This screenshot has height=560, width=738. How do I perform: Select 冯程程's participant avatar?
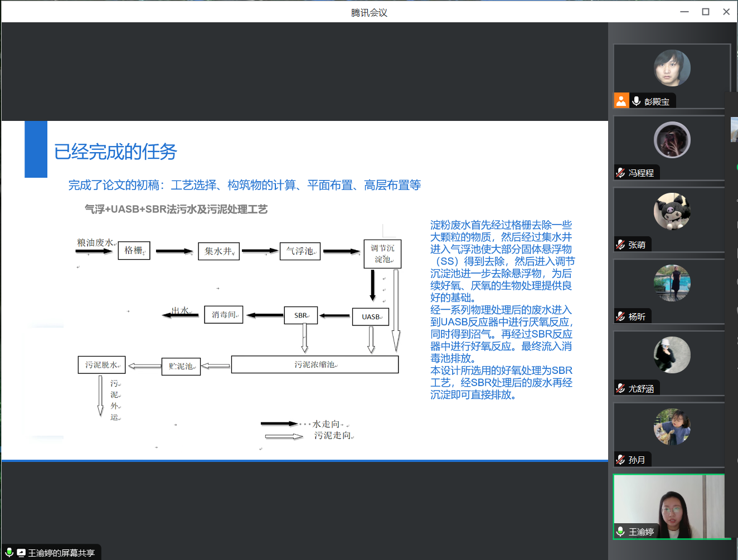point(672,140)
